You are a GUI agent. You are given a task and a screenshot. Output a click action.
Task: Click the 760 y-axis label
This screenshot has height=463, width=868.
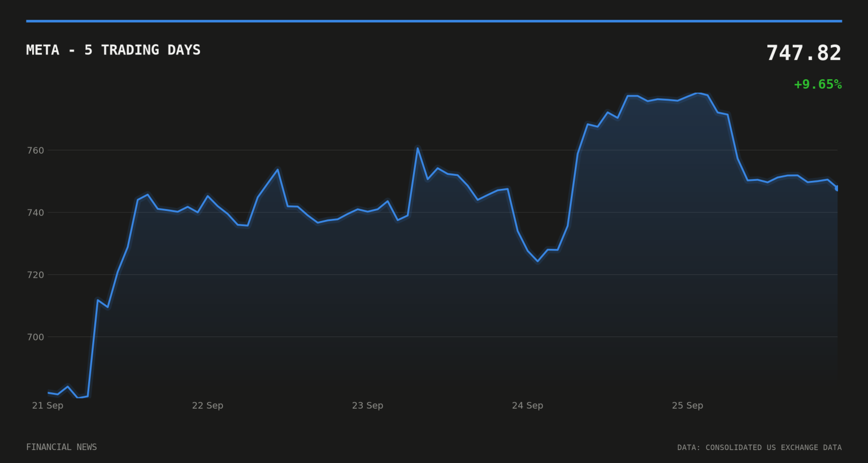pos(35,150)
